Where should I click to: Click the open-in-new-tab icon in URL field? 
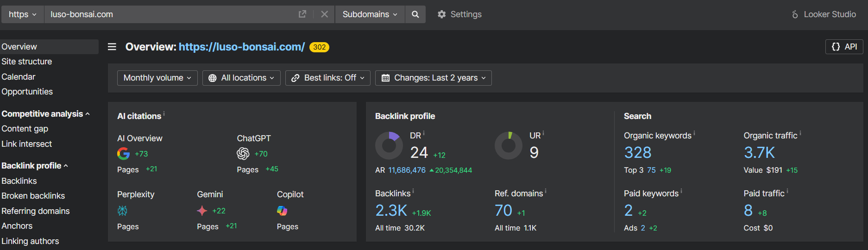click(x=302, y=14)
